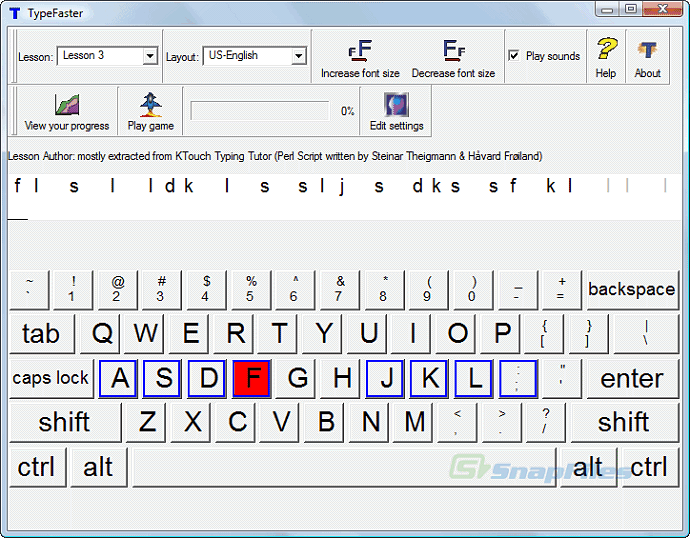This screenshot has width=690, height=538.
Task: Open Edit settings icon
Action: point(396,105)
